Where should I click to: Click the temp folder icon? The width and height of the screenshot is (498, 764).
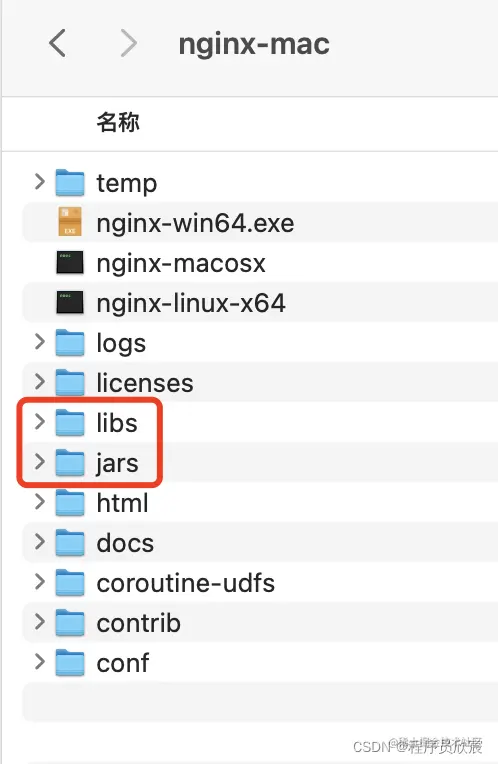[x=70, y=183]
